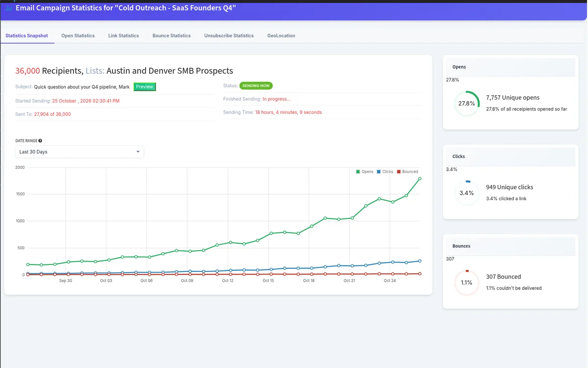Screen dimensions: 588x368
Task: Click the started sending date 25 October 2026
Action: click(86, 101)
